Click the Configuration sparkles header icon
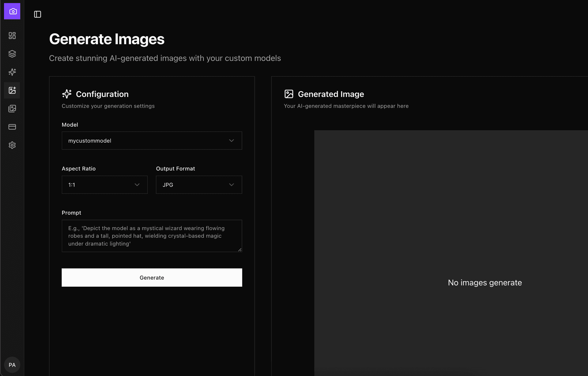This screenshot has width=588, height=376. click(67, 94)
